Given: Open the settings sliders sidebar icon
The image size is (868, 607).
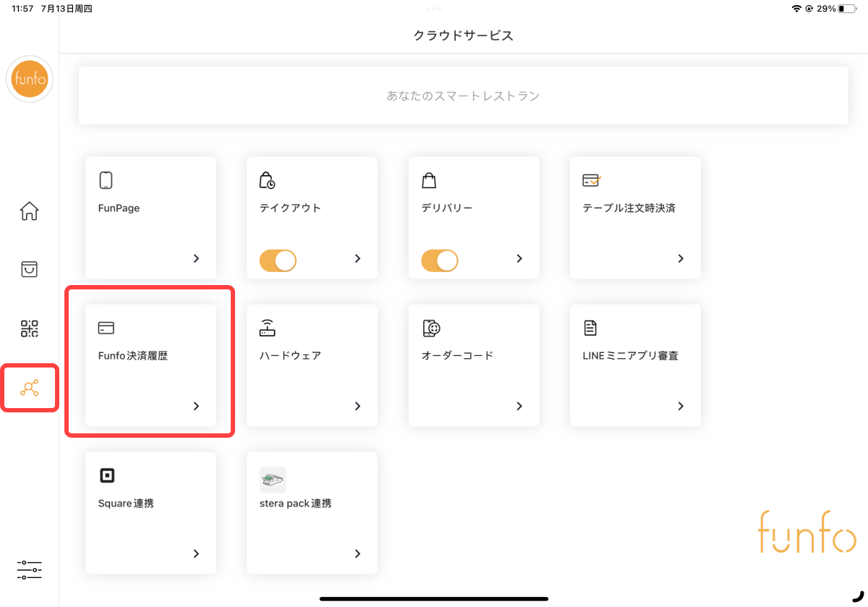Looking at the screenshot, I should (30, 570).
